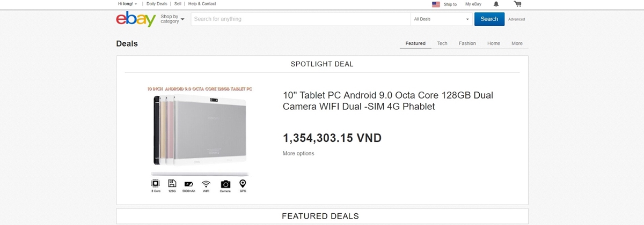
Task: Click the Camera feature icon under tablet
Action: tap(225, 184)
